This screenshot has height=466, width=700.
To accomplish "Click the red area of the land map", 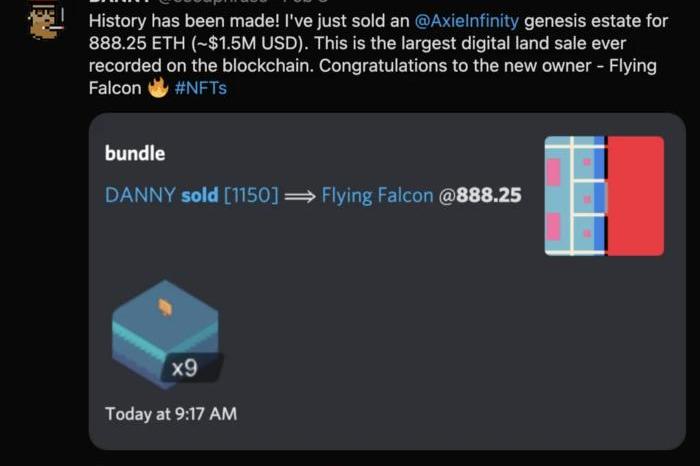I will [635, 196].
